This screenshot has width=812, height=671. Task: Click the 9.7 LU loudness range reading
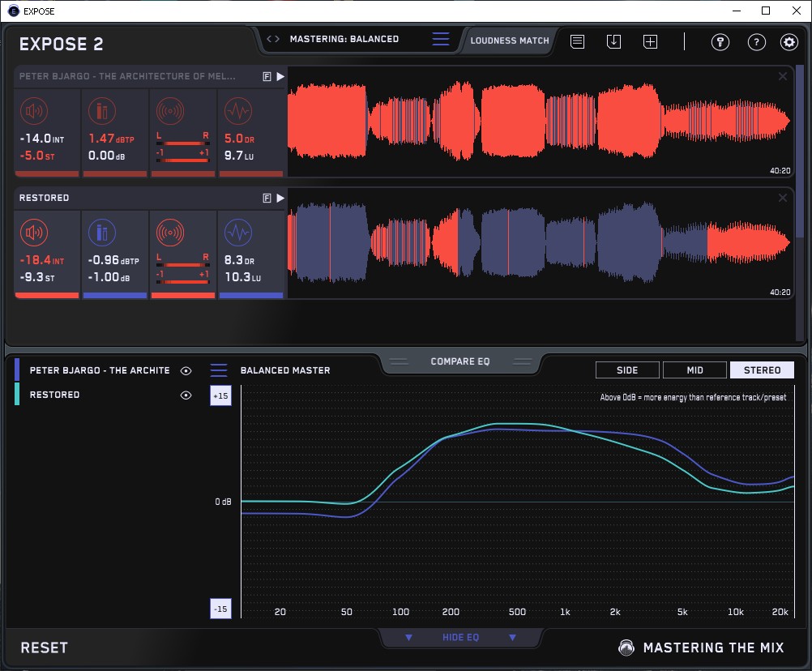coord(239,156)
